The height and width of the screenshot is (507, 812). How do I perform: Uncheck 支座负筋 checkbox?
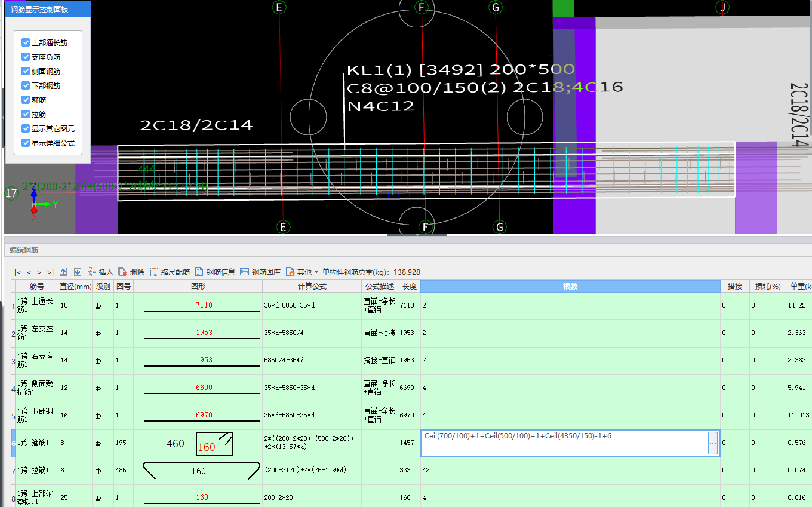pos(26,57)
